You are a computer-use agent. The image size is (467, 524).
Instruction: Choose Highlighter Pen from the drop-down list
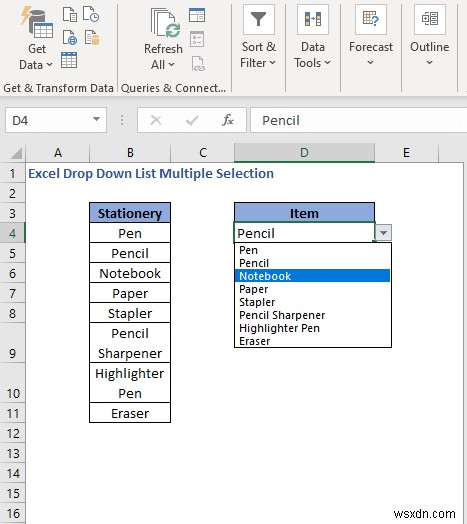click(313, 328)
